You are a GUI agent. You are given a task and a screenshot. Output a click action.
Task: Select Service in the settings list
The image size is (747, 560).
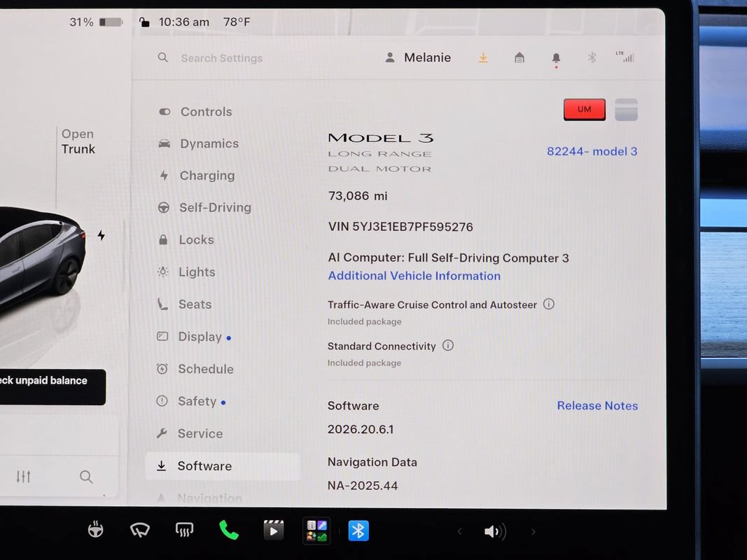(190, 434)
